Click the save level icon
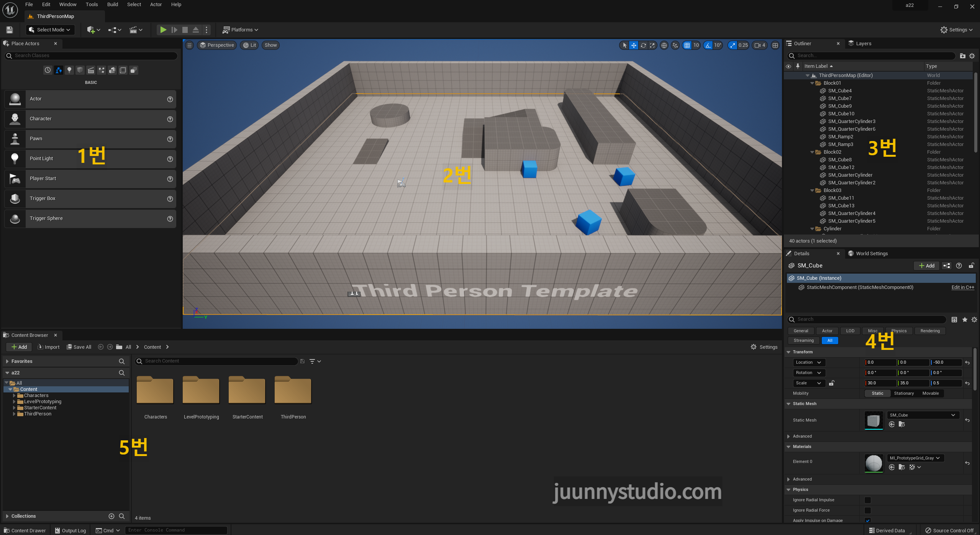The image size is (980, 535). (10, 30)
